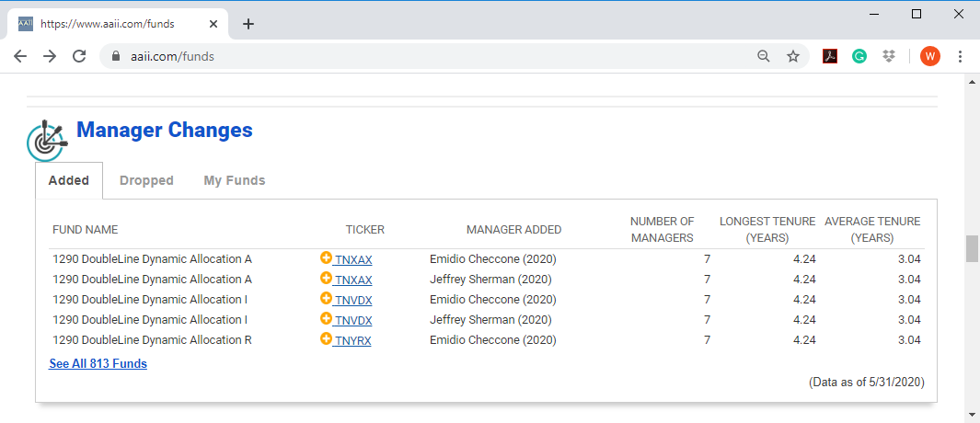Select the aaii.com/funds browser tab

(118, 24)
